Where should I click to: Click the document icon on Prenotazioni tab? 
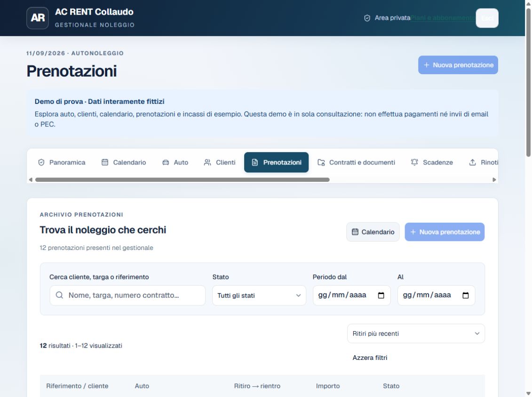click(x=255, y=163)
